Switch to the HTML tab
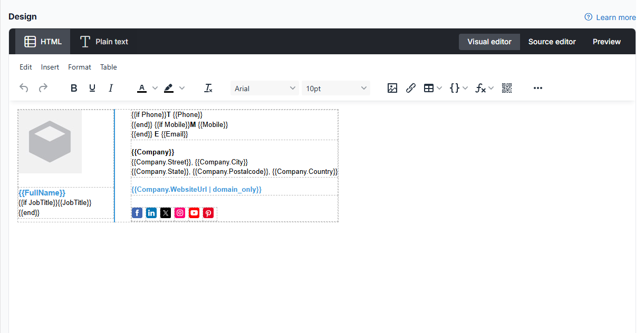 43,42
